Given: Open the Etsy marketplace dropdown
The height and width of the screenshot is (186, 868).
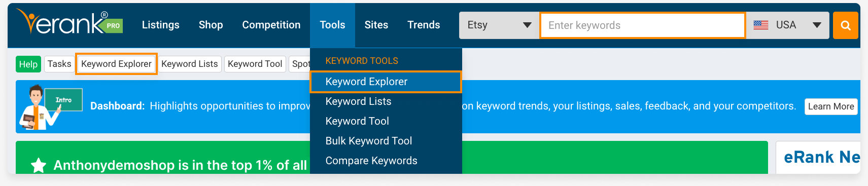Looking at the screenshot, I should (x=499, y=25).
